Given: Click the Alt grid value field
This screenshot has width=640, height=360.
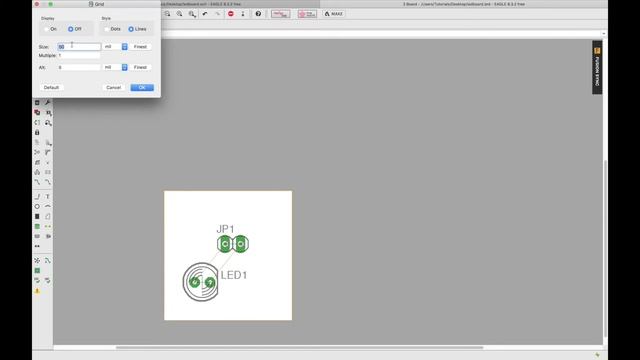Looking at the screenshot, I should (79, 67).
